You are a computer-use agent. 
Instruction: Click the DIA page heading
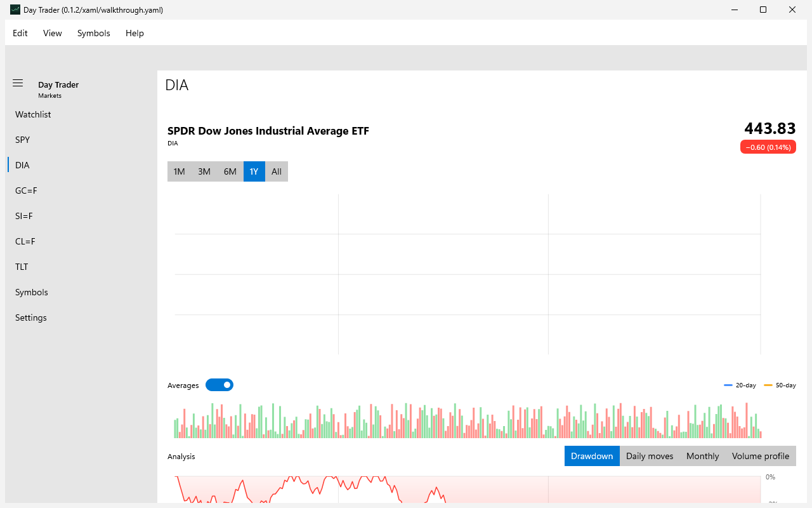pos(177,85)
